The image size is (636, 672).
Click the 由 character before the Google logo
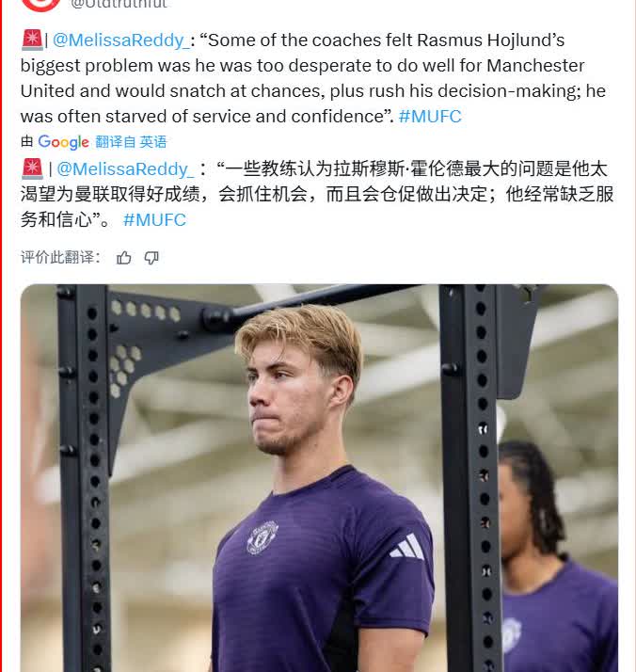26,141
